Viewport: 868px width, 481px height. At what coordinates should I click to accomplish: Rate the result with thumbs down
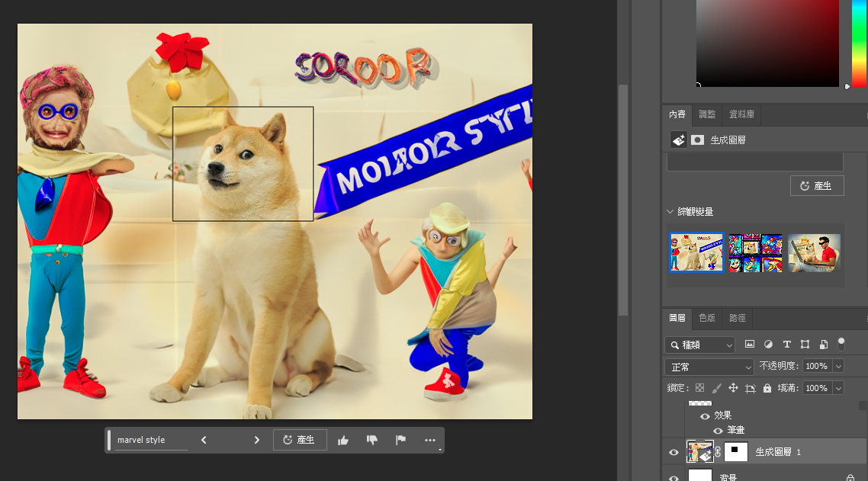click(372, 441)
